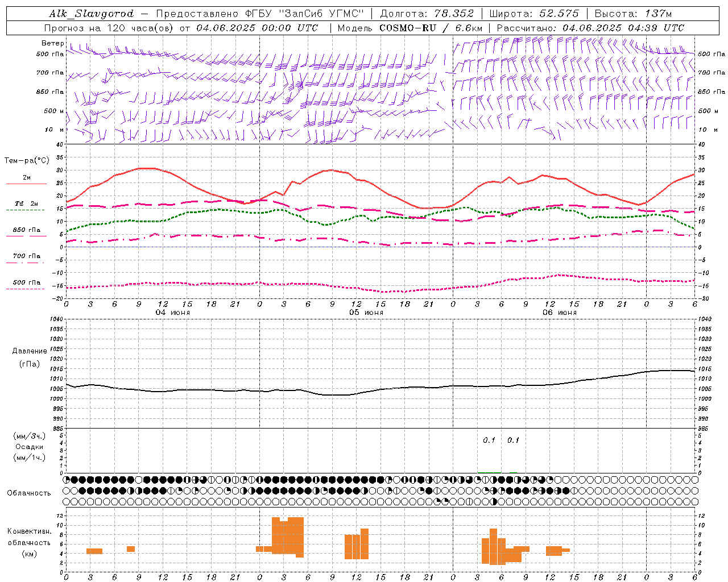The height and width of the screenshot is (582, 728).
Task: Click the Alk_Slavgorod station title
Action: click(92, 14)
